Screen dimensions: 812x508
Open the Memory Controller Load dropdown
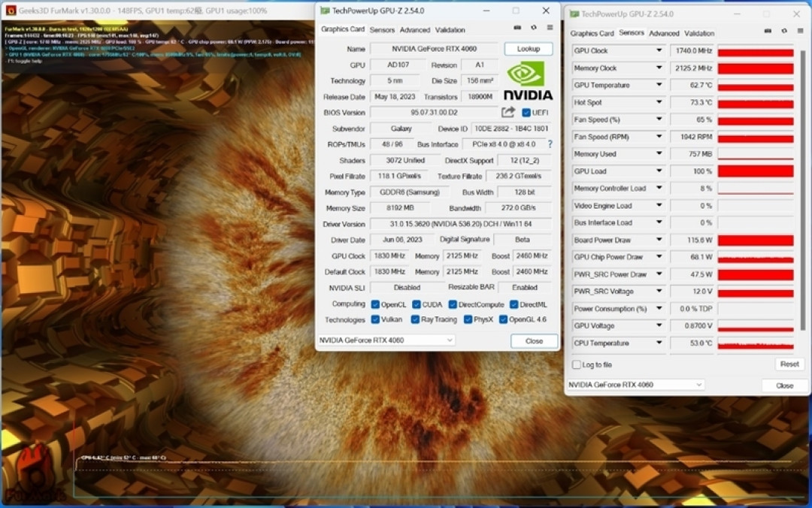(659, 188)
